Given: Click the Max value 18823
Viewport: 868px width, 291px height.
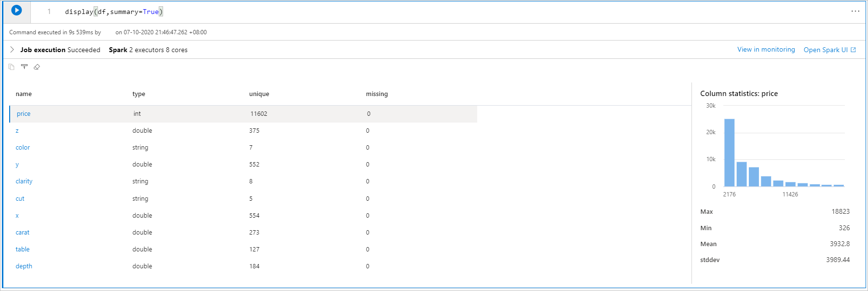Looking at the screenshot, I should [x=840, y=212].
